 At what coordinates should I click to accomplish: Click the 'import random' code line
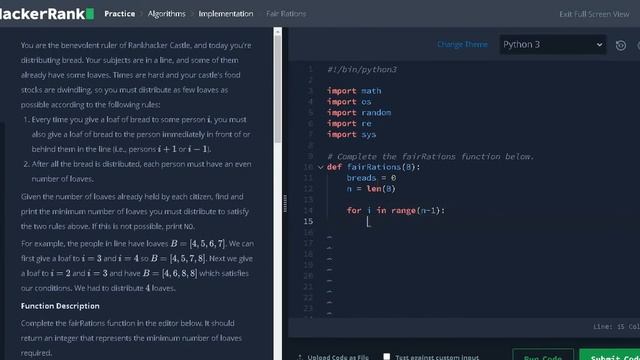pyautogui.click(x=359, y=113)
